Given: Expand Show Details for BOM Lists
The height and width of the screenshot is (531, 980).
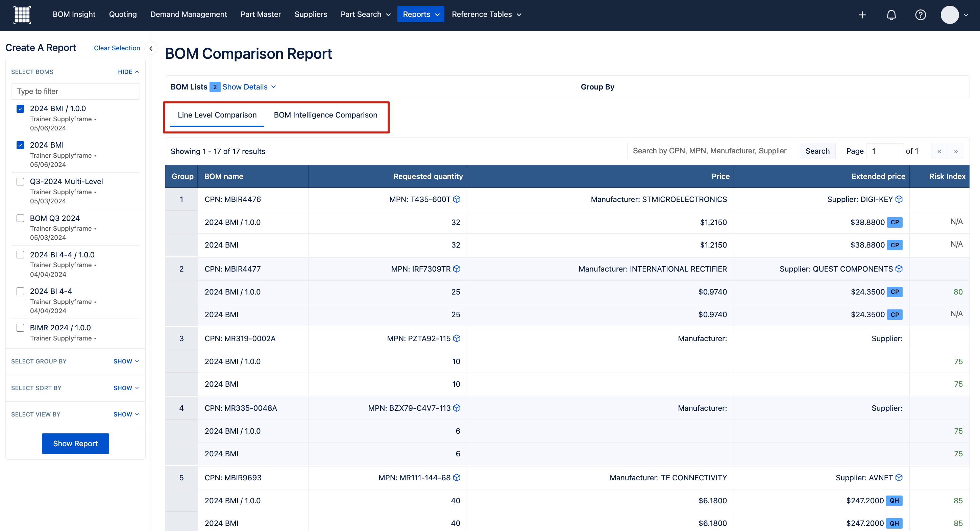Looking at the screenshot, I should coord(249,87).
